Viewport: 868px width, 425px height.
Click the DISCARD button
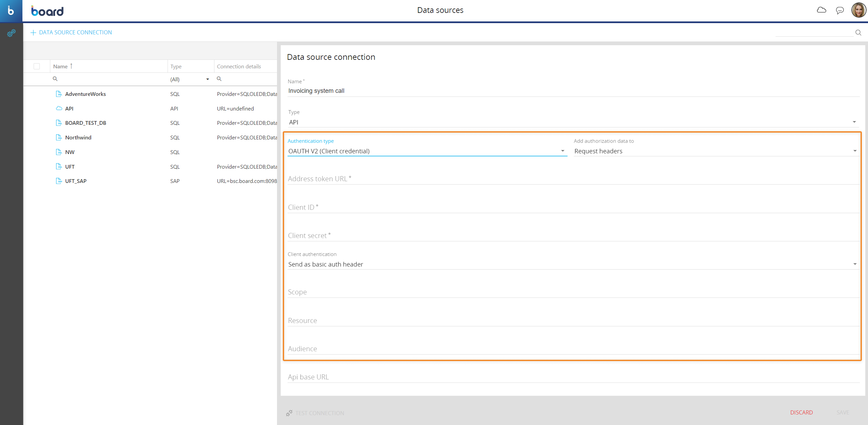tap(801, 412)
